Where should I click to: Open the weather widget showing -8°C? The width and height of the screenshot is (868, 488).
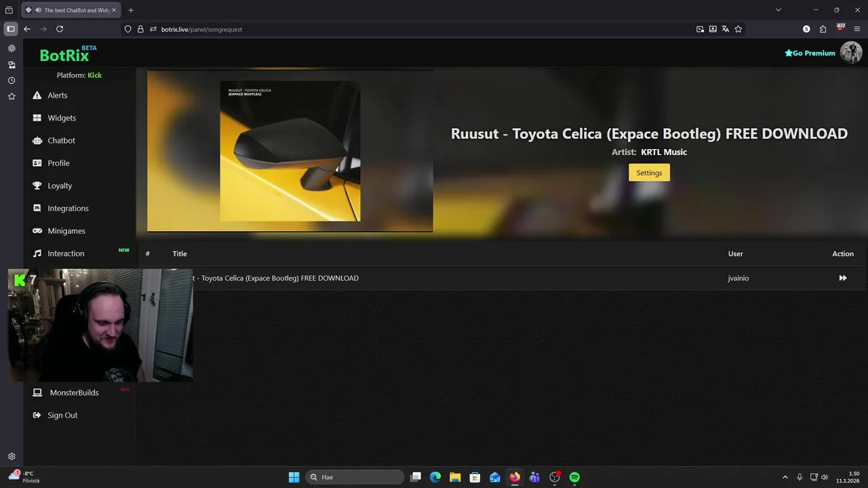pos(24,477)
